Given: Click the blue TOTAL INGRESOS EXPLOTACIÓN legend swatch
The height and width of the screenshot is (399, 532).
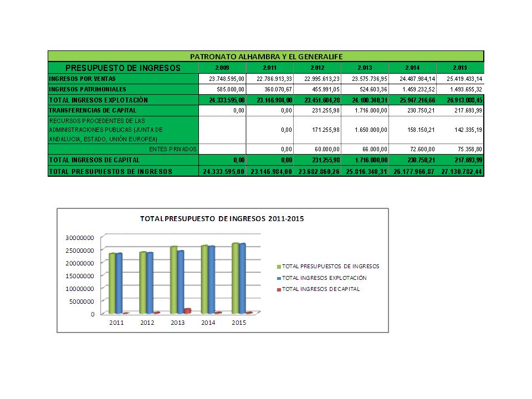Looking at the screenshot, I should click(x=279, y=278).
